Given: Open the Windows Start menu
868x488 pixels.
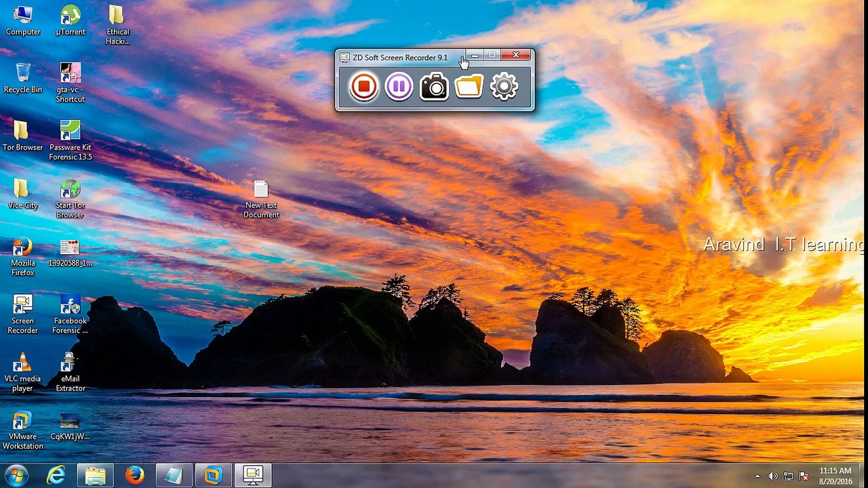Looking at the screenshot, I should [x=16, y=475].
